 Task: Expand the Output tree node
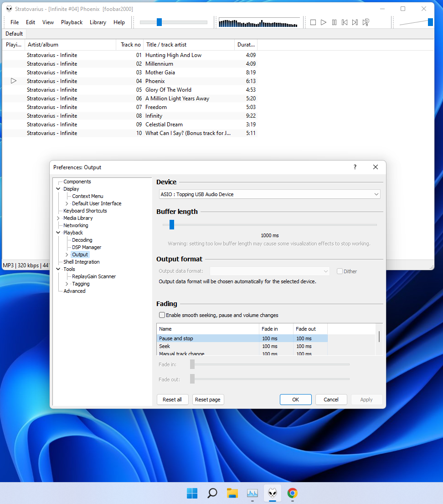pyautogui.click(x=67, y=255)
